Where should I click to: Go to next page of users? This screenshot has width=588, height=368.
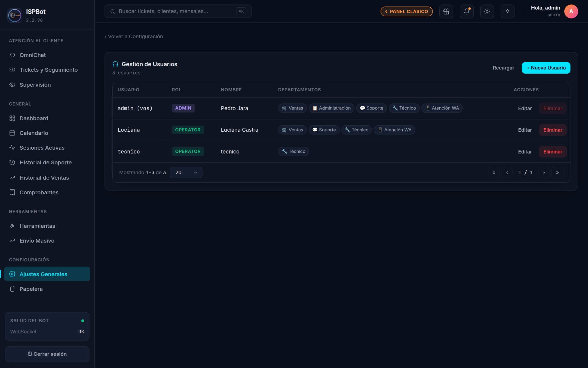(x=544, y=173)
